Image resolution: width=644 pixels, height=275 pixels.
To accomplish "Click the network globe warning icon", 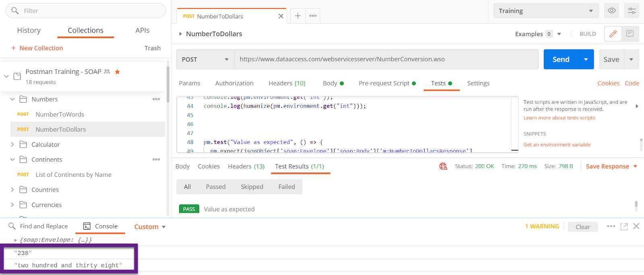I will pyautogui.click(x=443, y=166).
